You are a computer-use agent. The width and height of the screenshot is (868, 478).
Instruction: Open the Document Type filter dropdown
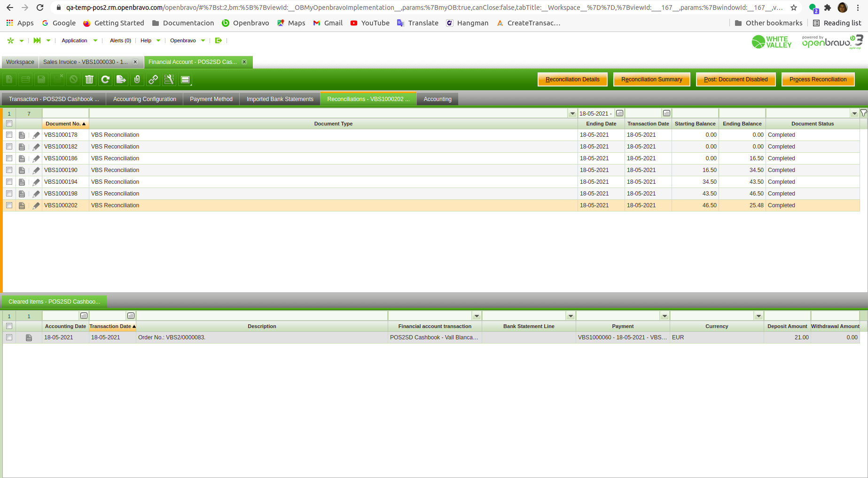pyautogui.click(x=572, y=113)
